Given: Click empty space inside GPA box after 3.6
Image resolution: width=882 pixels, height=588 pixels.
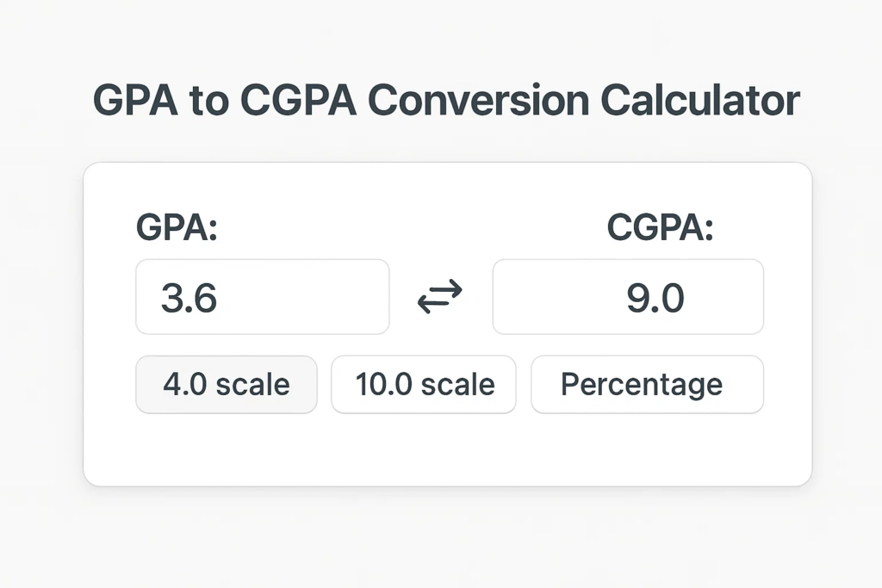Looking at the screenshot, I should pos(304,297).
